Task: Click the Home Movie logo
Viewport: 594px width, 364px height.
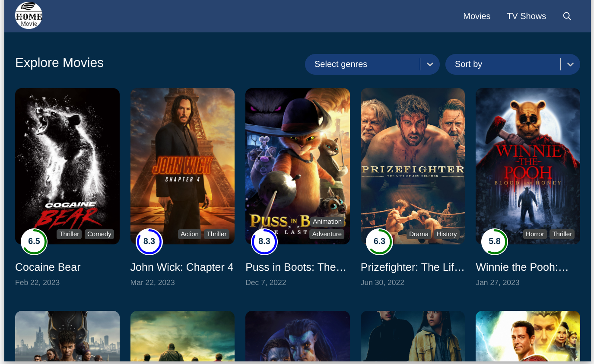Action: tap(29, 16)
